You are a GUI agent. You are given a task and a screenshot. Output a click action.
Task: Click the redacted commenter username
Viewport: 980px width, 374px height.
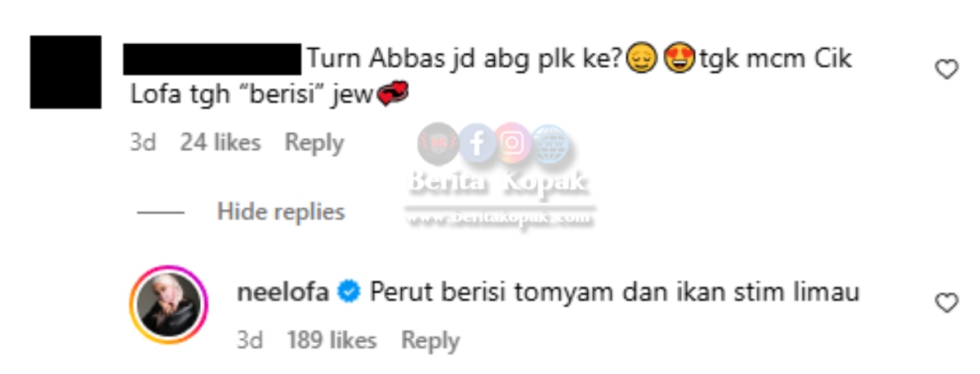[212, 59]
